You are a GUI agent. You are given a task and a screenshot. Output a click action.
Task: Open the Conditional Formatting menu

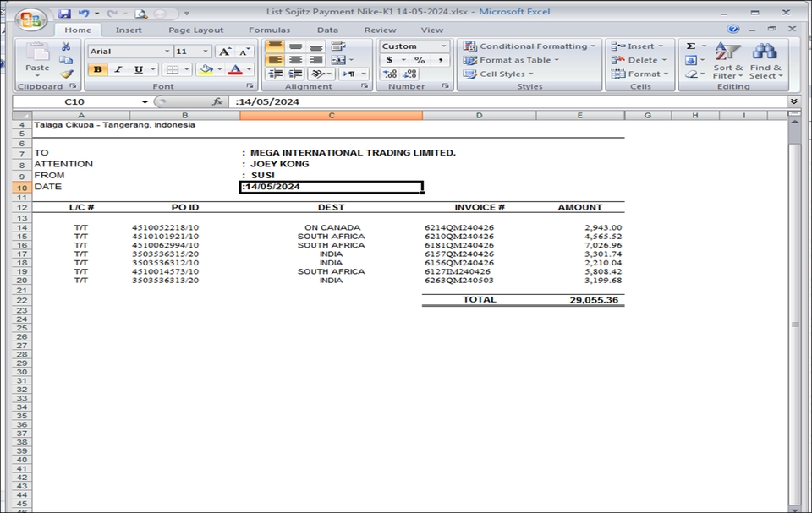point(529,46)
